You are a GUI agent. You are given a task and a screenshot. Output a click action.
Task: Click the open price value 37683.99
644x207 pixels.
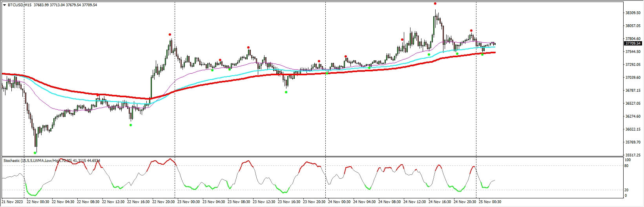click(41, 5)
